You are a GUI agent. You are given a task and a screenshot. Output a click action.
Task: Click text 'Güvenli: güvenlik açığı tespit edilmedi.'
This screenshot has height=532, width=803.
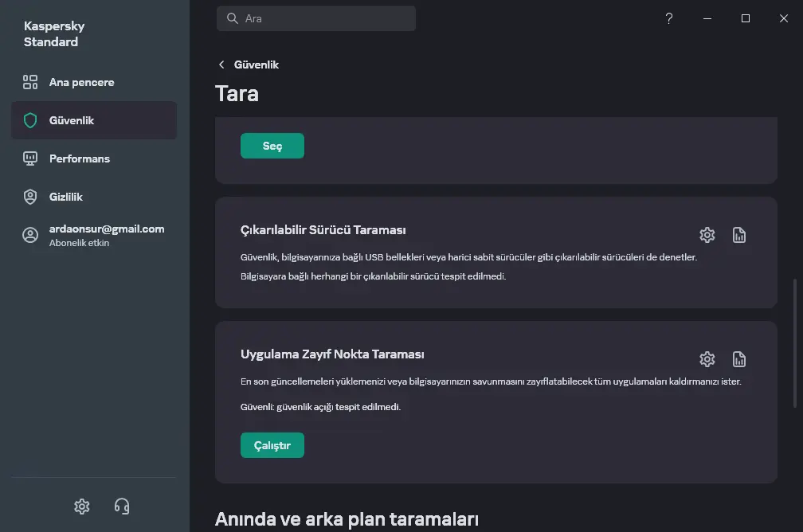[x=320, y=407]
